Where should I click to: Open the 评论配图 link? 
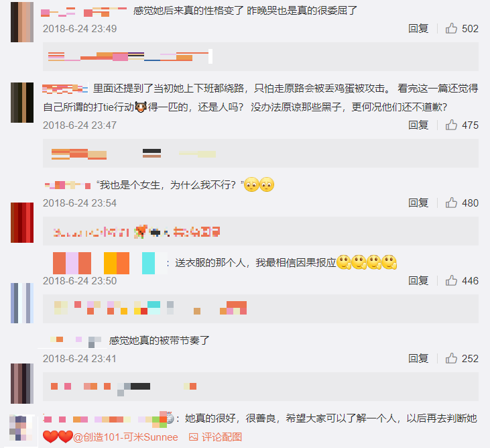coord(222,437)
